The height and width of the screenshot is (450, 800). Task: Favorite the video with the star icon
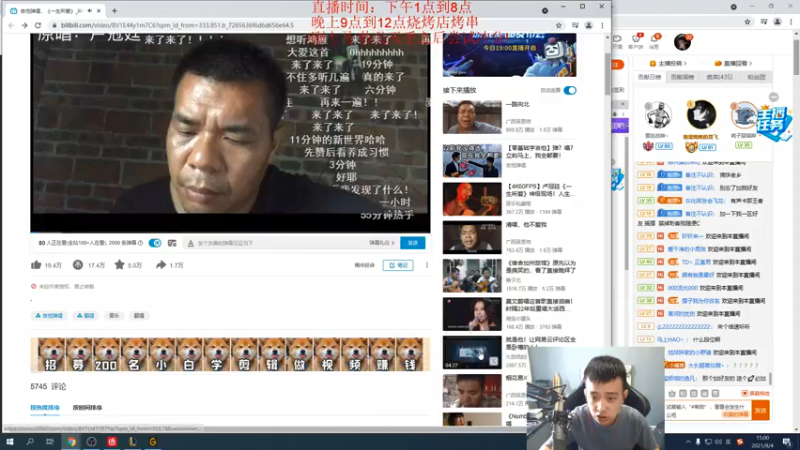pos(119,264)
